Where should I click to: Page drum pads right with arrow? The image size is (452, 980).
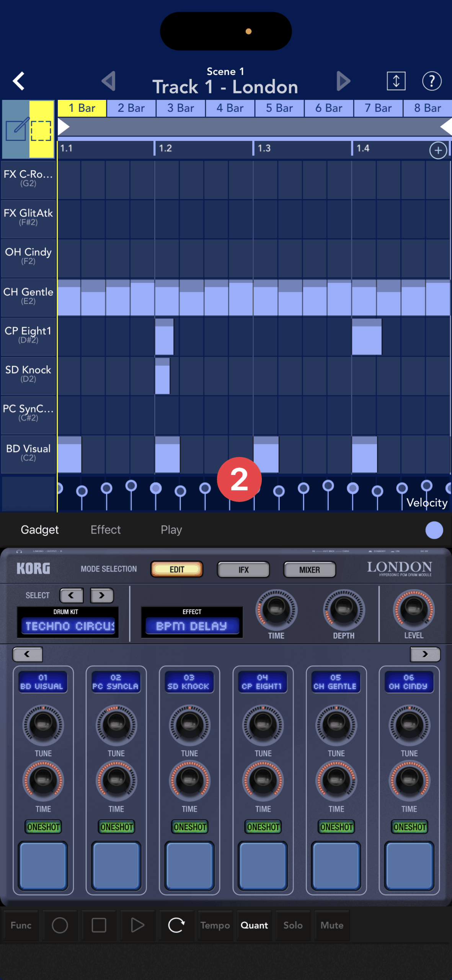pyautogui.click(x=425, y=654)
